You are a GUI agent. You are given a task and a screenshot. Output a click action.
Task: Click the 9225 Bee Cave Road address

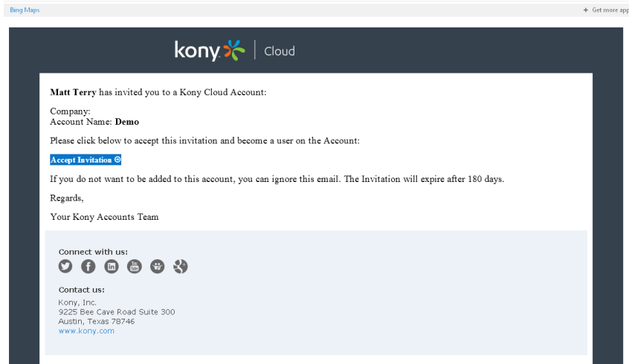pos(116,312)
